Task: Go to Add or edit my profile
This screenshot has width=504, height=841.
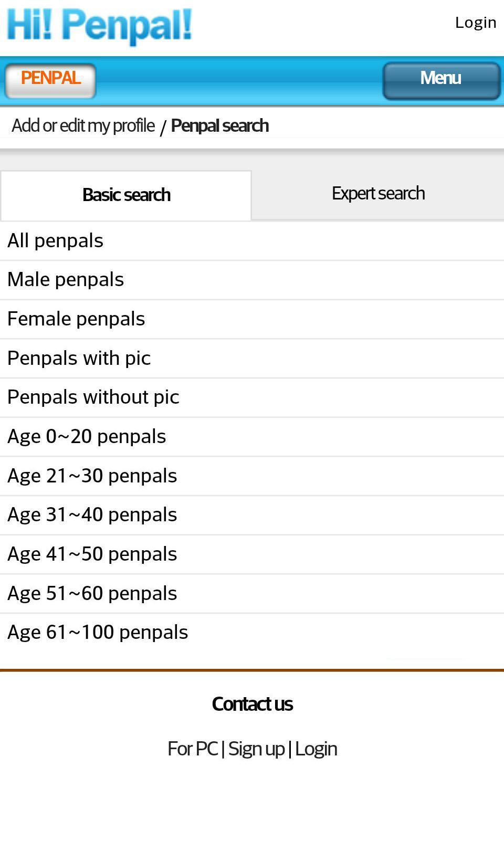Action: coord(83,126)
